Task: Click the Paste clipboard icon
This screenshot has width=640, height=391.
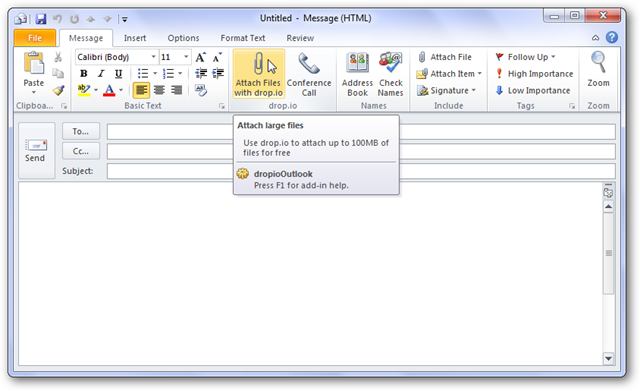Action: 33,64
